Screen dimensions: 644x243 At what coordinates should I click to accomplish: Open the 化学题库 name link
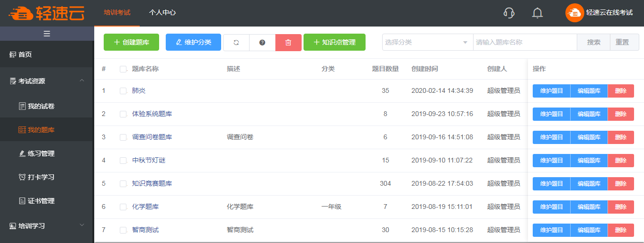pyautogui.click(x=145, y=207)
